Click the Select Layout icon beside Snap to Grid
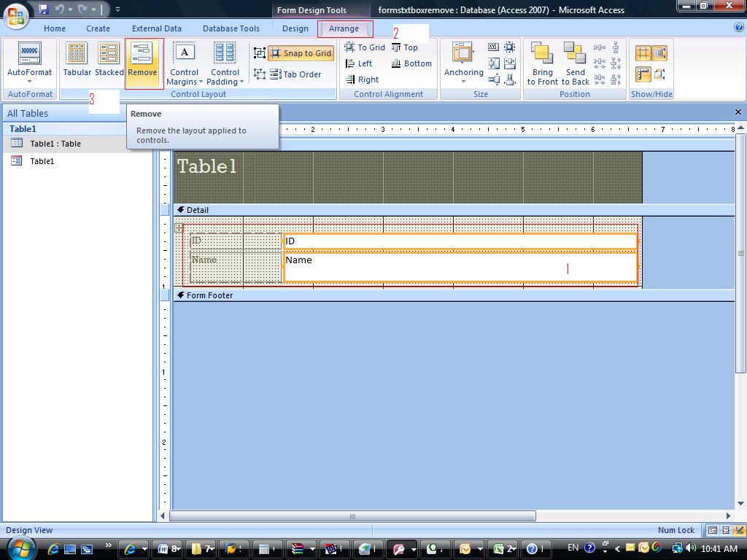Screen dimensions: 747x560 pos(259,52)
